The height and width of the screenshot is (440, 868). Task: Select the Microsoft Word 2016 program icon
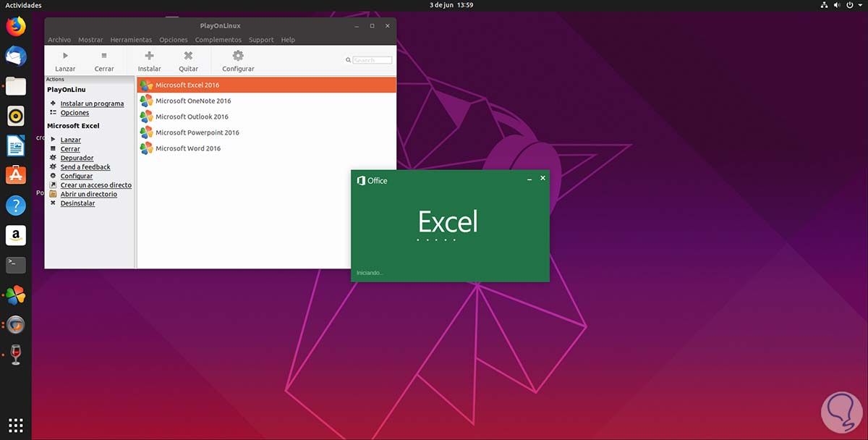pos(147,148)
